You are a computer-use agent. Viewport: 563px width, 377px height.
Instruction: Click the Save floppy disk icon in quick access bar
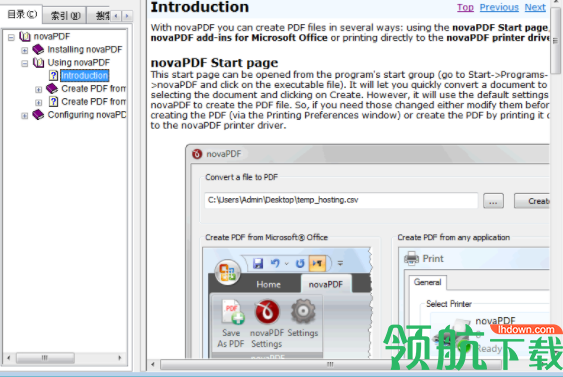258,264
